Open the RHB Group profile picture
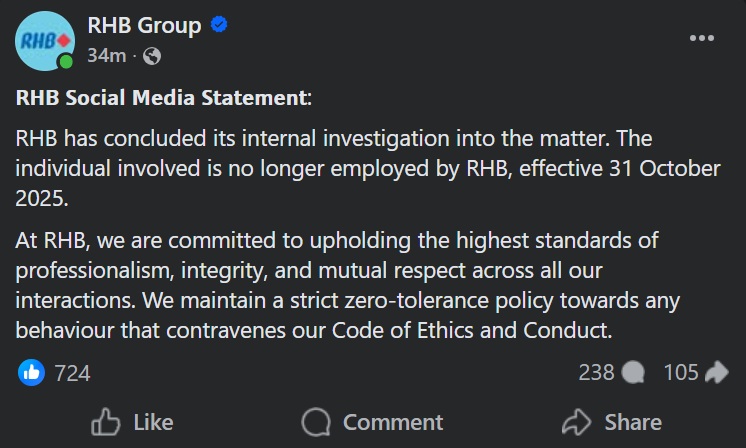The image size is (746, 448). [x=45, y=40]
